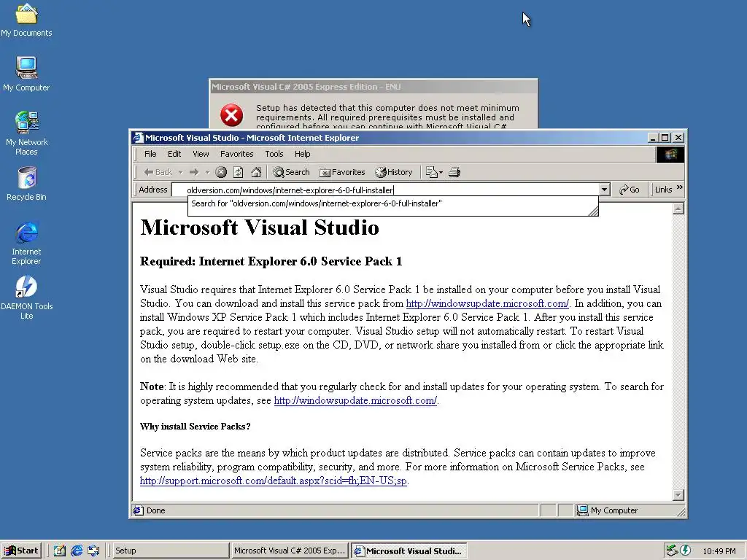Click the 10:49 PM system clock
Viewport: 747px width, 560px height.
(x=719, y=551)
